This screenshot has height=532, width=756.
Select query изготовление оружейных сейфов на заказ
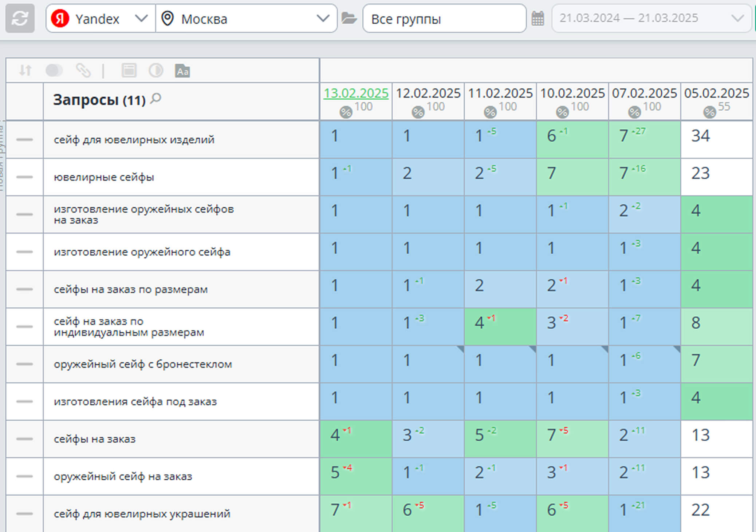tap(144, 214)
